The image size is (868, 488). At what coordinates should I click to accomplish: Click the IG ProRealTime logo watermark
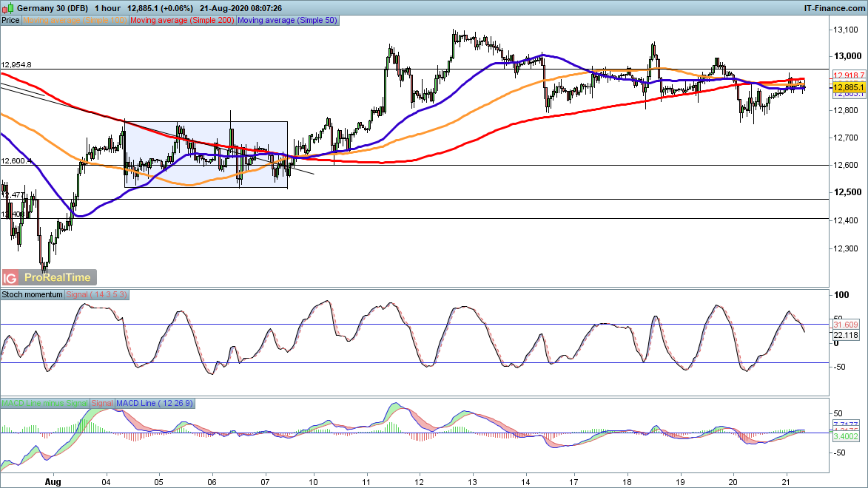(x=49, y=277)
